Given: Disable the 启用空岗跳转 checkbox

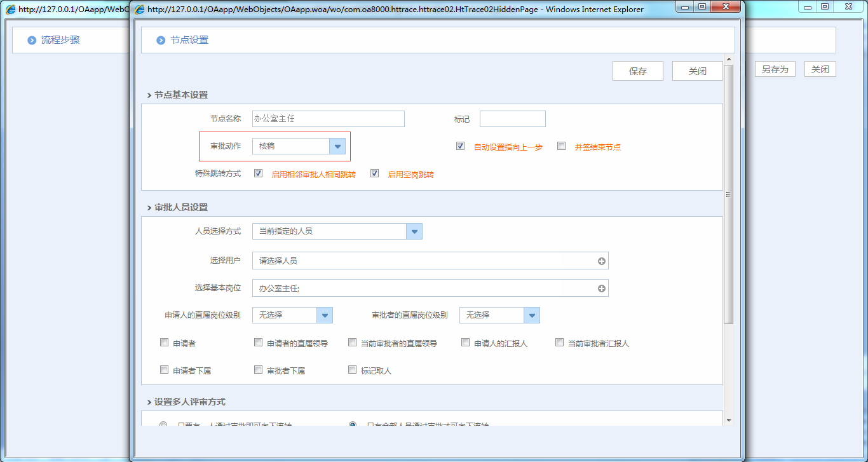Looking at the screenshot, I should pos(374,173).
